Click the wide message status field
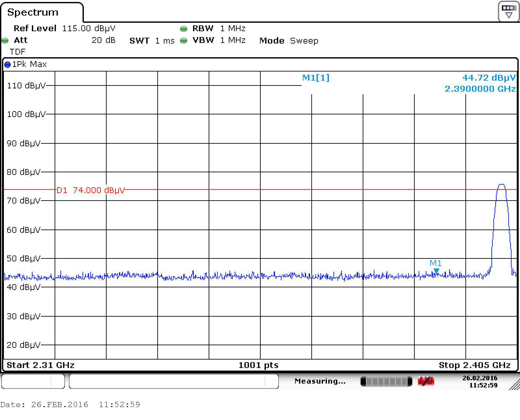The image size is (520, 420). tap(174, 381)
